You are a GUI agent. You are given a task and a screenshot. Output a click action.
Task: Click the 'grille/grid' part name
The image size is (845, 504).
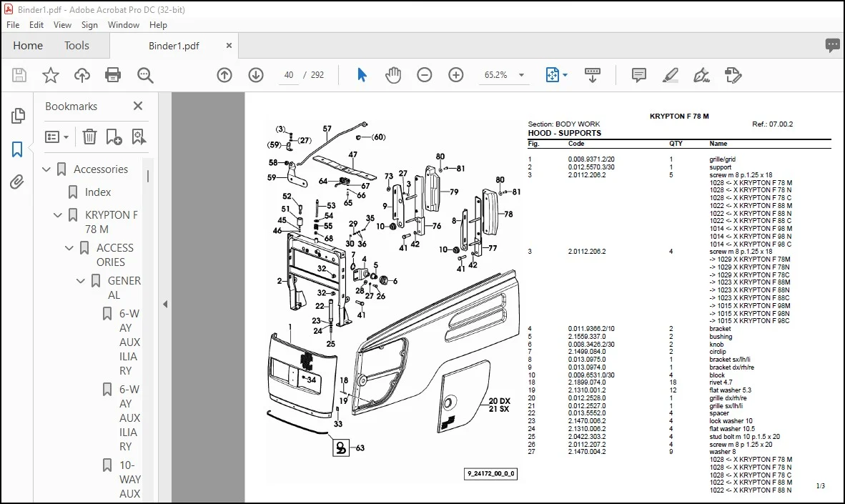pyautogui.click(x=722, y=159)
